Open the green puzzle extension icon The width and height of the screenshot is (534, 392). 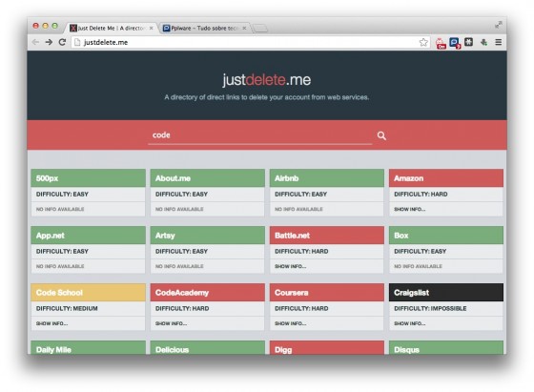click(x=483, y=42)
